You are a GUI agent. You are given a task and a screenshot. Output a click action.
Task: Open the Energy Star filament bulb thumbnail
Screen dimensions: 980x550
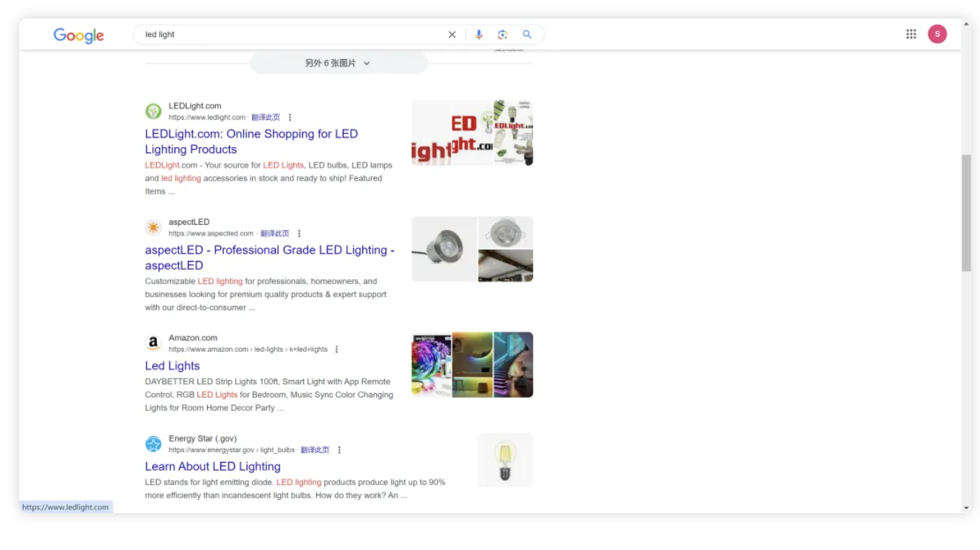click(x=506, y=460)
